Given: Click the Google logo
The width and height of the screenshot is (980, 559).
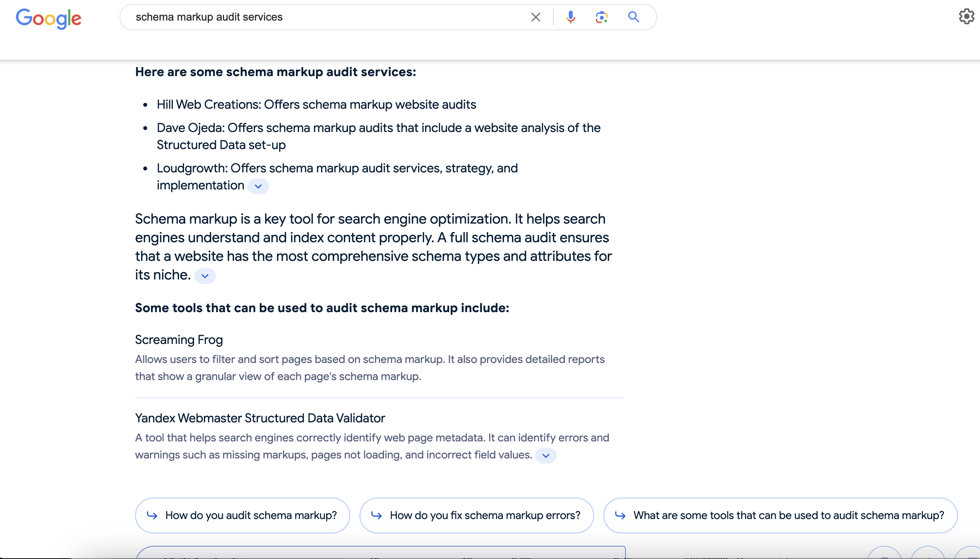Looking at the screenshot, I should coord(49,18).
